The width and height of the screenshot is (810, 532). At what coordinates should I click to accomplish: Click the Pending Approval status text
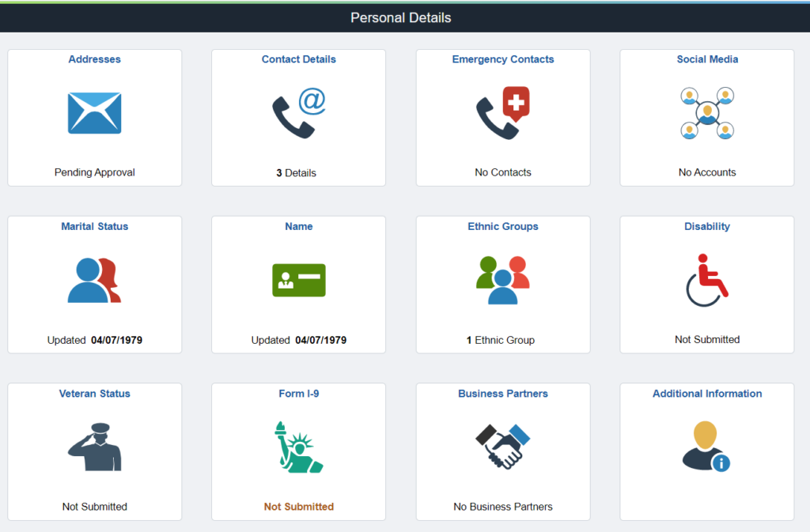(94, 172)
